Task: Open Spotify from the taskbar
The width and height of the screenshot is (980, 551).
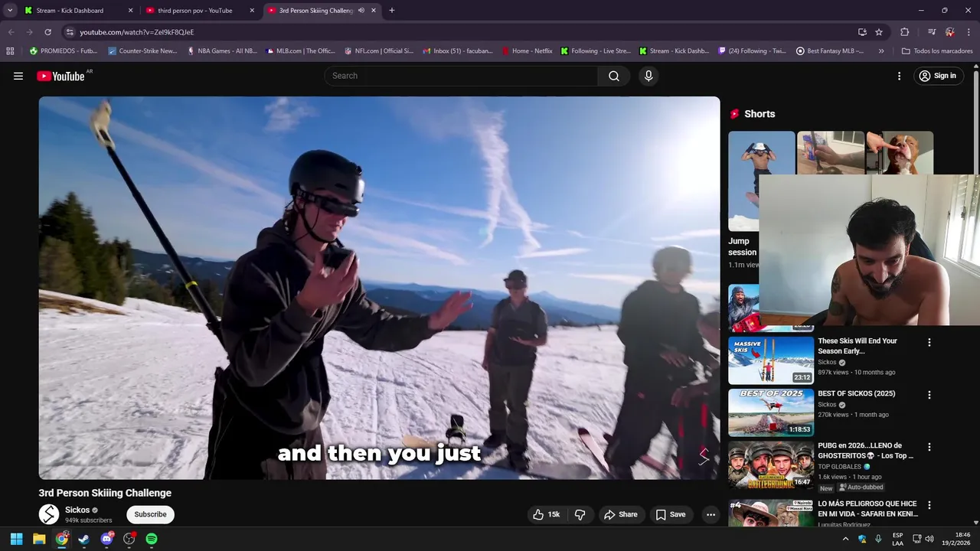Action: (x=152, y=539)
